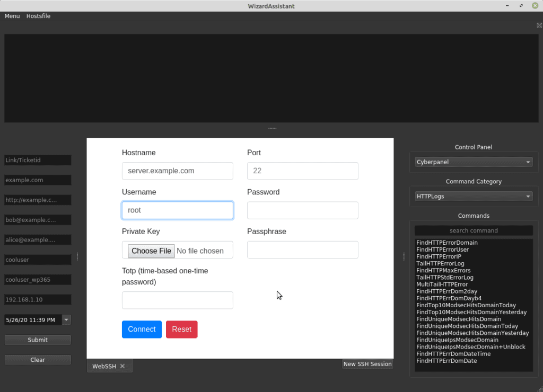Click the search command box
543x392 pixels.
(474, 230)
